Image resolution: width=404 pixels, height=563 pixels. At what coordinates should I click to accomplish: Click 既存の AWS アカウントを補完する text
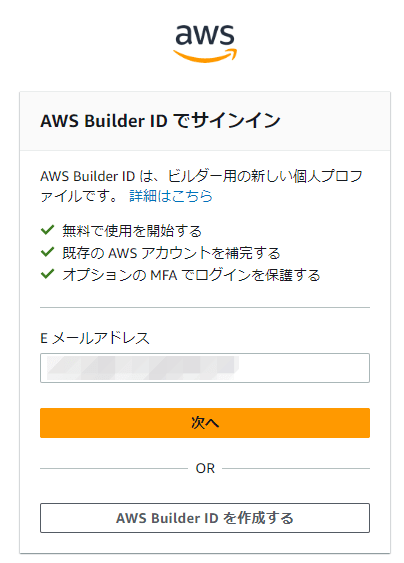tap(171, 253)
